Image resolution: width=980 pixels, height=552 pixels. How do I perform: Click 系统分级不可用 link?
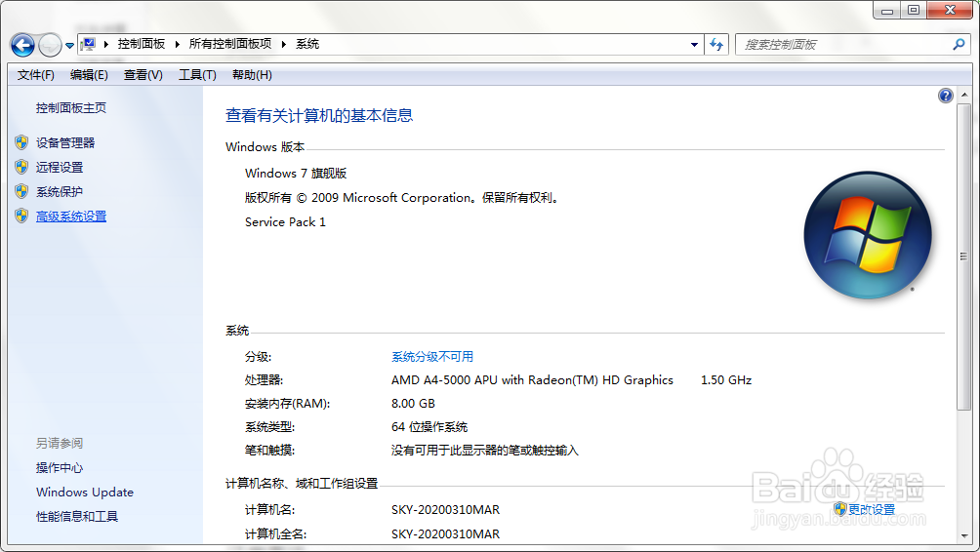[x=432, y=357]
